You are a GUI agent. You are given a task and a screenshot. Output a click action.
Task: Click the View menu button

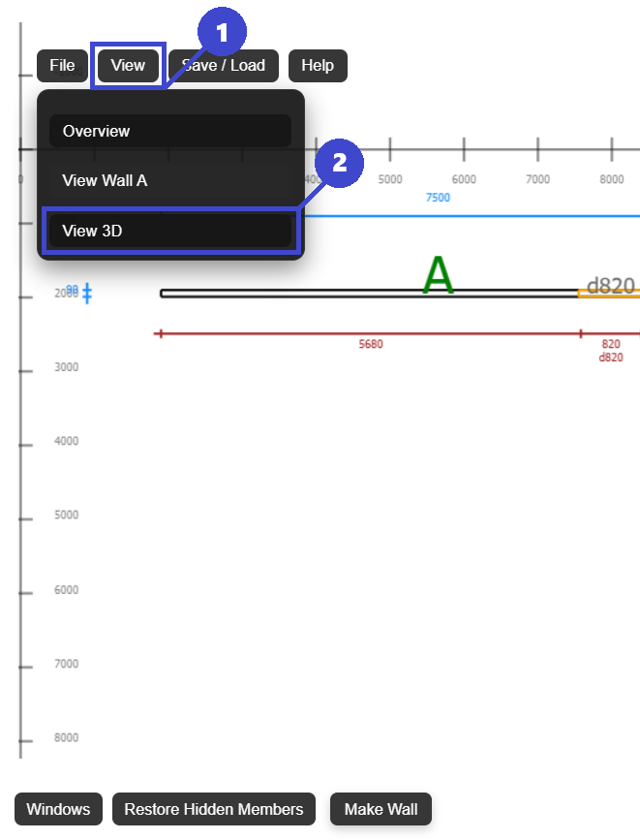point(128,66)
